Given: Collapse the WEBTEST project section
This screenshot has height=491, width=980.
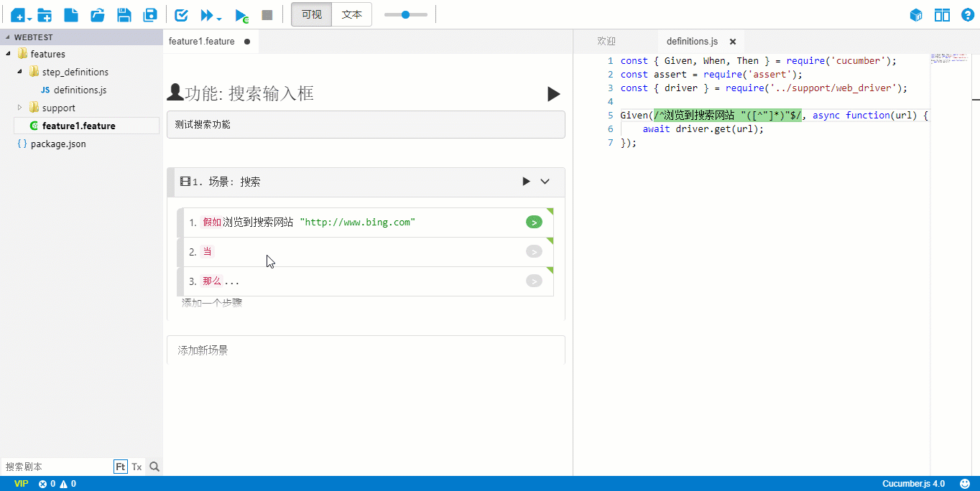Looking at the screenshot, I should click(x=8, y=37).
